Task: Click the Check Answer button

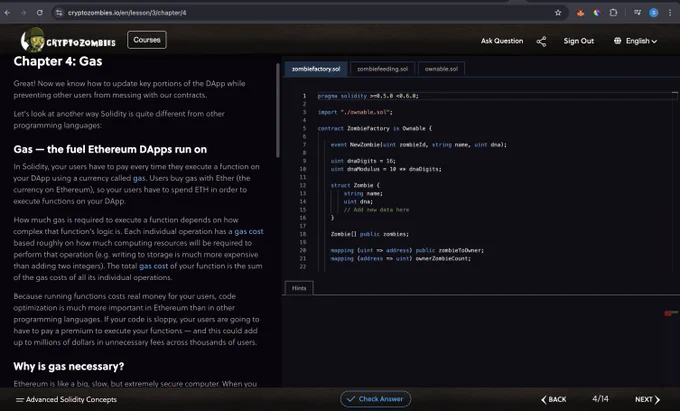Action: tap(376, 399)
